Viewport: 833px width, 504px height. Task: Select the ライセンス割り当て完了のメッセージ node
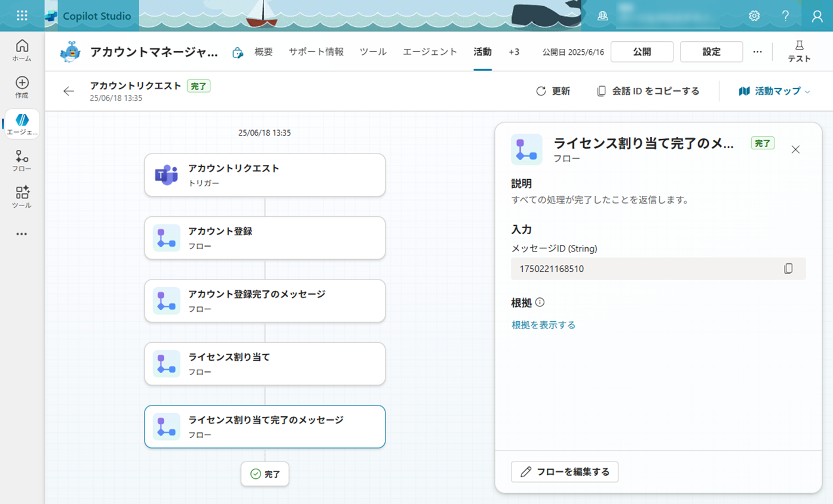(265, 427)
